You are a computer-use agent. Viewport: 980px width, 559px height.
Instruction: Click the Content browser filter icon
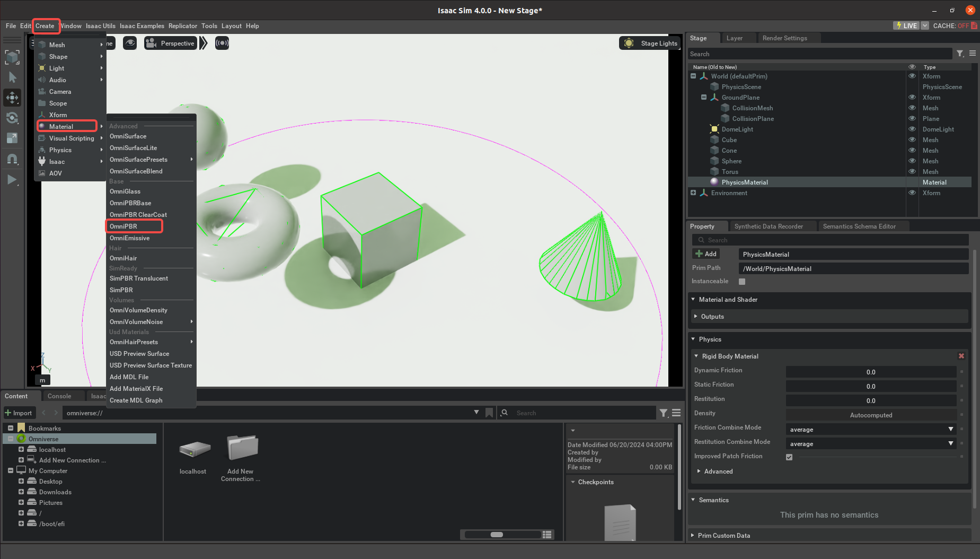[664, 413]
